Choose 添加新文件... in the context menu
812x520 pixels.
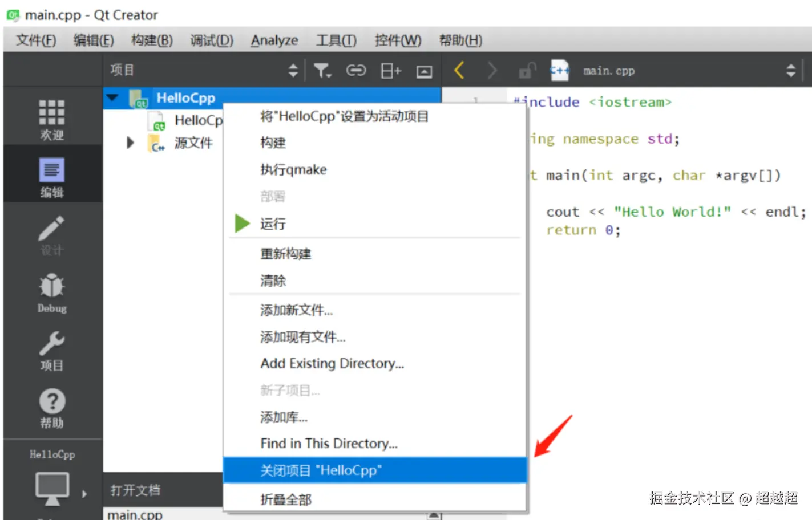tap(374, 310)
